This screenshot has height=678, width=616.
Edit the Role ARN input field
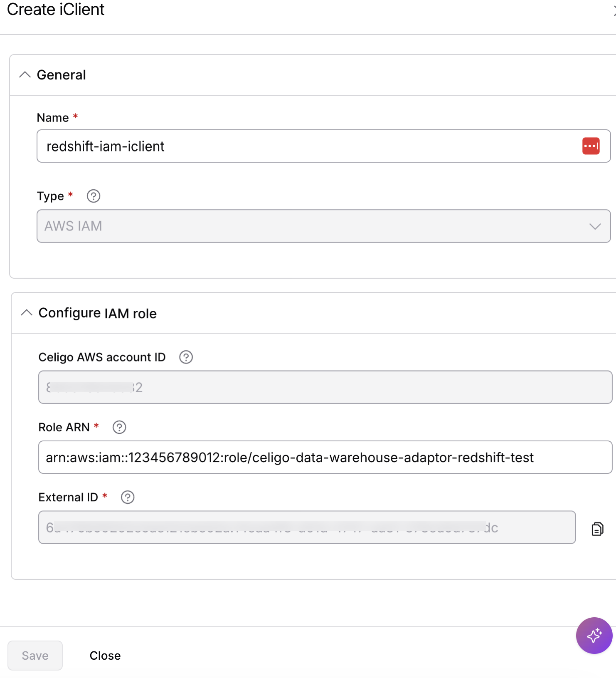pos(325,457)
